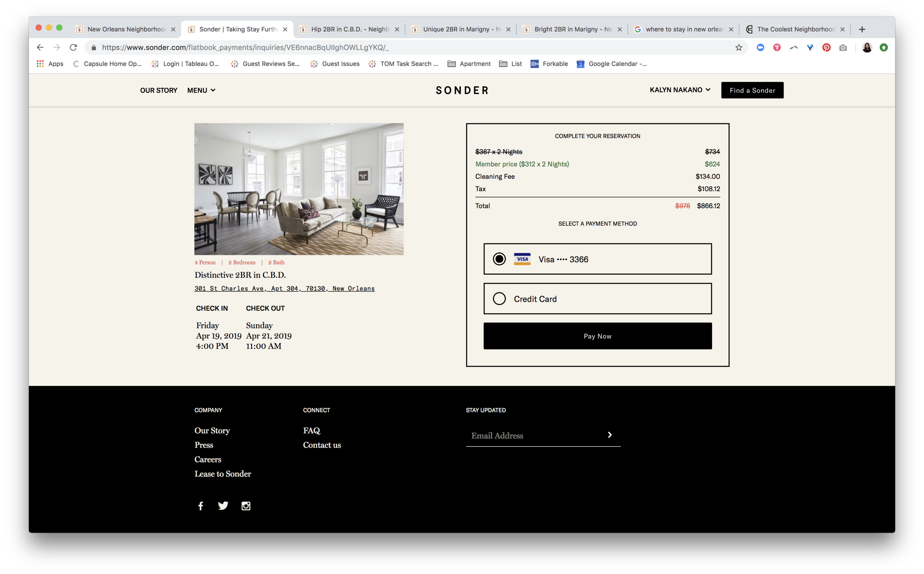Open the Google Calendar bookmark
The height and width of the screenshot is (574, 924).
coord(611,64)
